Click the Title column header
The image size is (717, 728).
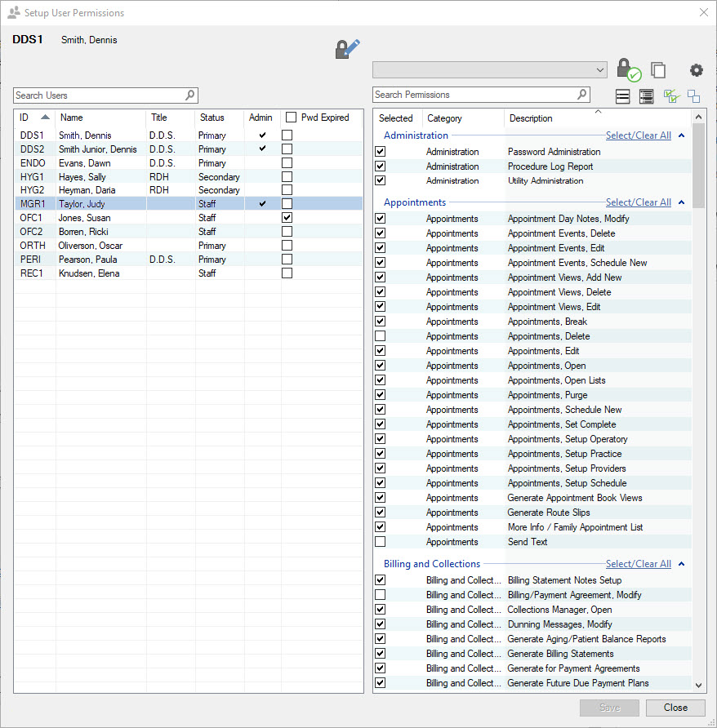pyautogui.click(x=159, y=118)
